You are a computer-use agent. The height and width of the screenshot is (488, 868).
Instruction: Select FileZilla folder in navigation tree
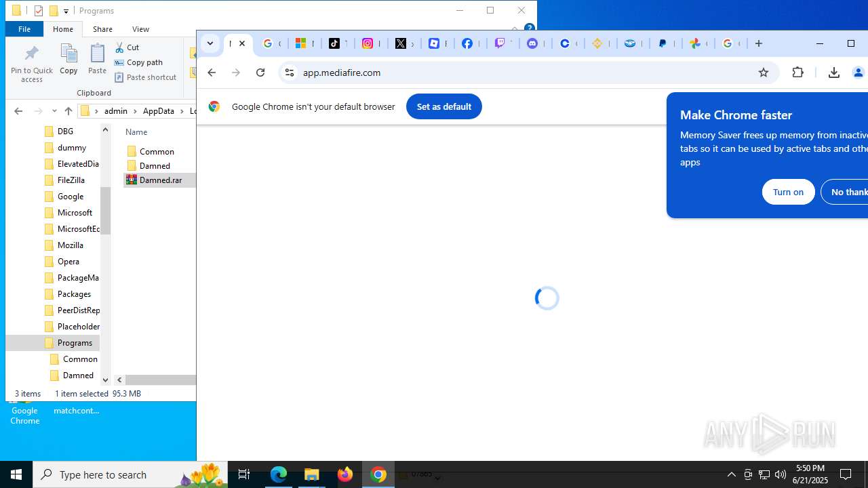(x=71, y=180)
